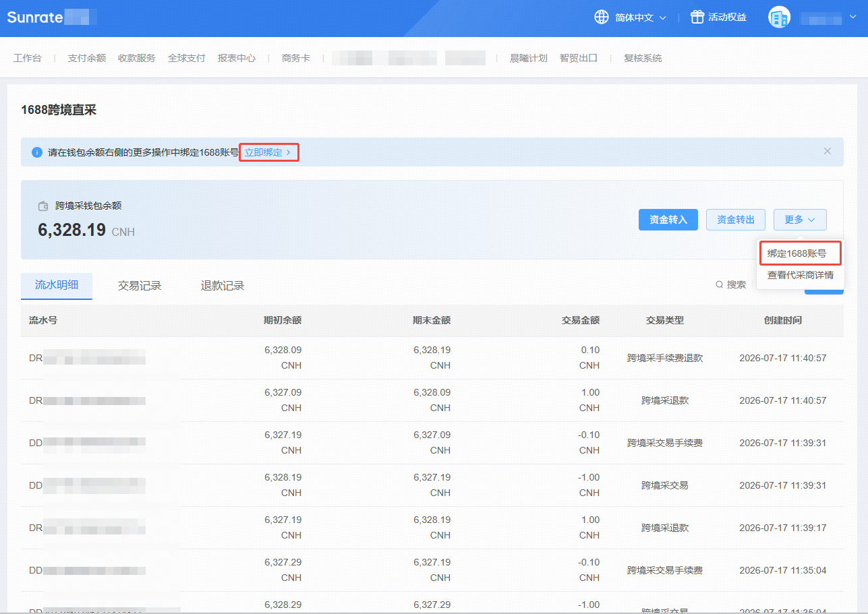Open 报表中心 in the navigation bar
The width and height of the screenshot is (868, 614).
pyautogui.click(x=237, y=58)
